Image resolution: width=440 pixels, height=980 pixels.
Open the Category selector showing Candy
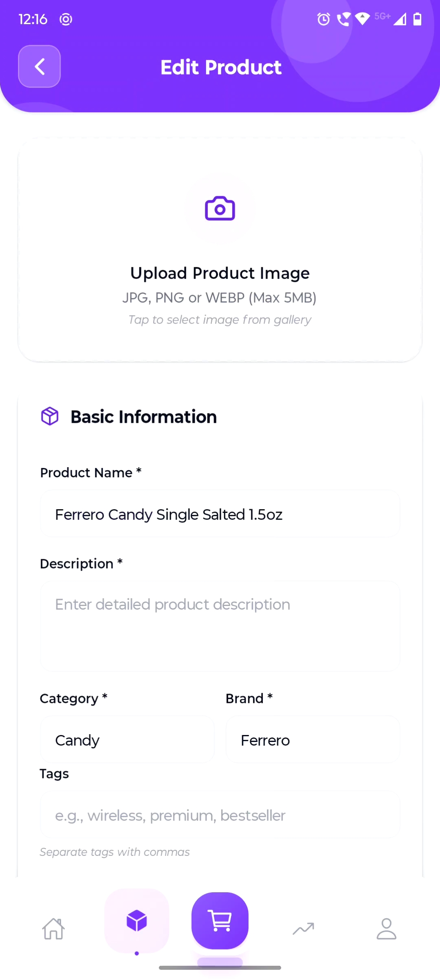pyautogui.click(x=127, y=739)
